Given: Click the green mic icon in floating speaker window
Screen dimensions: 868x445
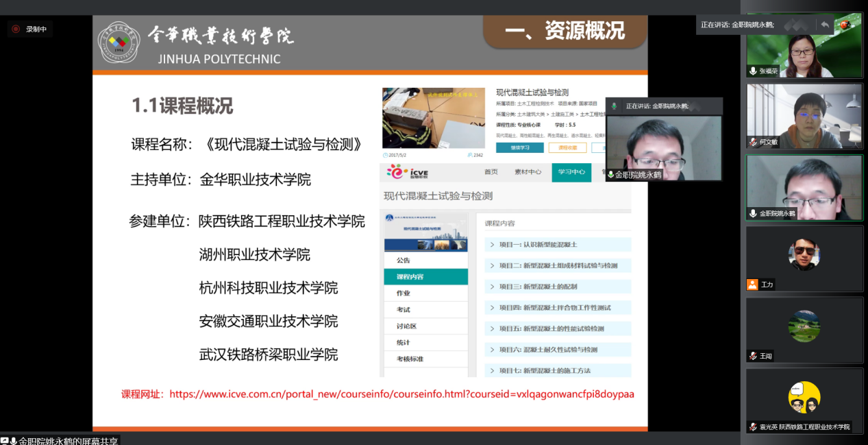Looking at the screenshot, I should coord(614,106).
